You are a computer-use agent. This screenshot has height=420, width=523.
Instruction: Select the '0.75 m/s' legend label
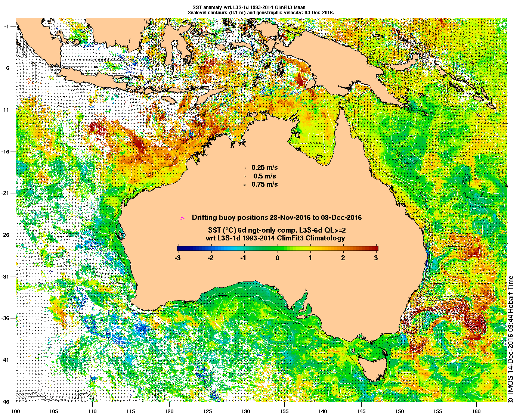[x=264, y=184]
